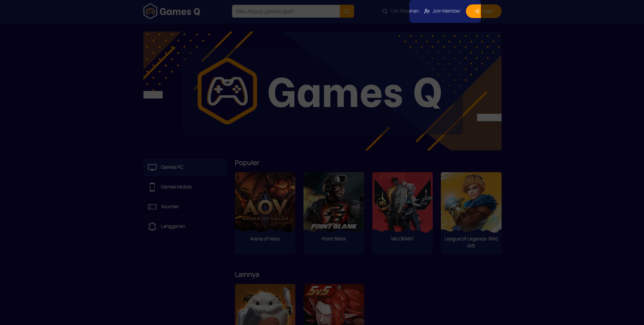Open the Arena of Valor game card

(265, 213)
